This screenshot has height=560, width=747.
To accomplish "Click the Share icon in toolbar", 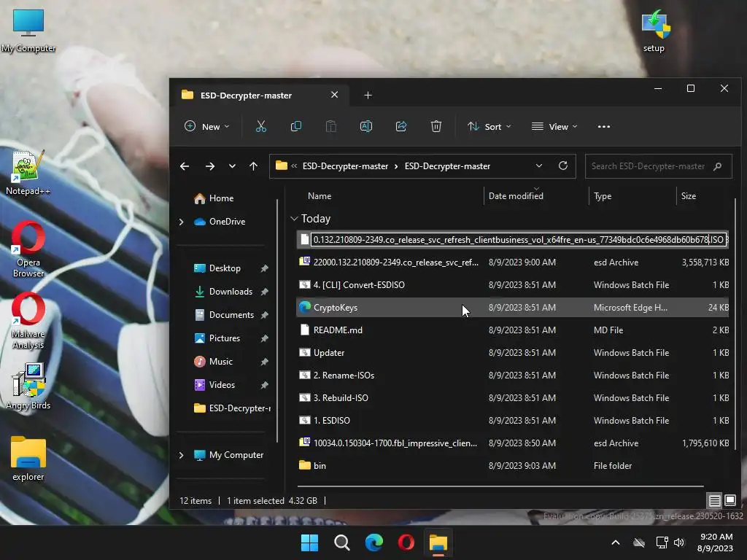I will pyautogui.click(x=401, y=127).
